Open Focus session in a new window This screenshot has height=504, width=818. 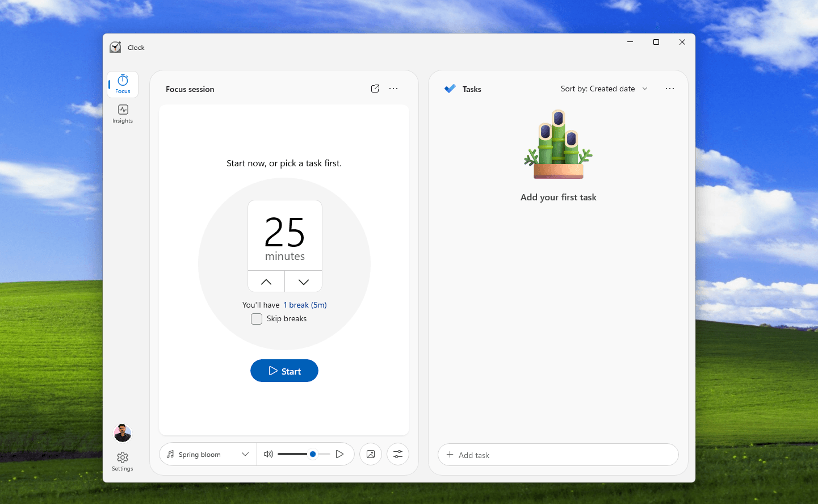tap(375, 89)
